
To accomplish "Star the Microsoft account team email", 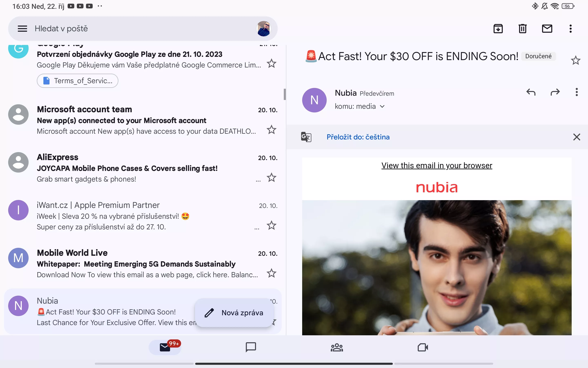I will pyautogui.click(x=271, y=130).
